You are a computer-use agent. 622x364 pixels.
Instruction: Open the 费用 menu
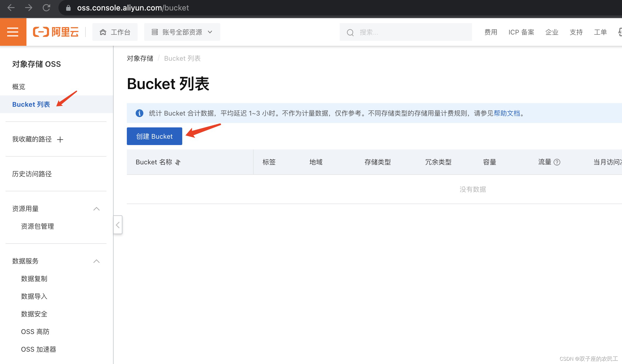[x=490, y=32]
